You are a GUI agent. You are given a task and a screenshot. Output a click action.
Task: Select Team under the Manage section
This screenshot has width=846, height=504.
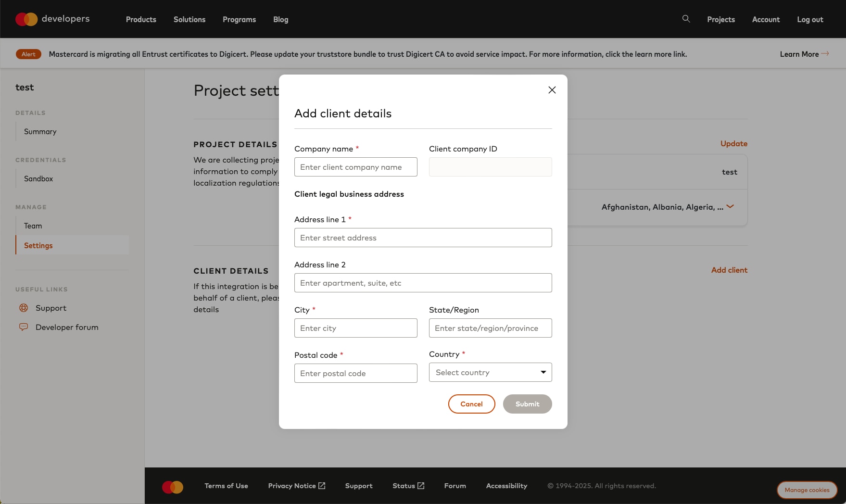point(32,226)
